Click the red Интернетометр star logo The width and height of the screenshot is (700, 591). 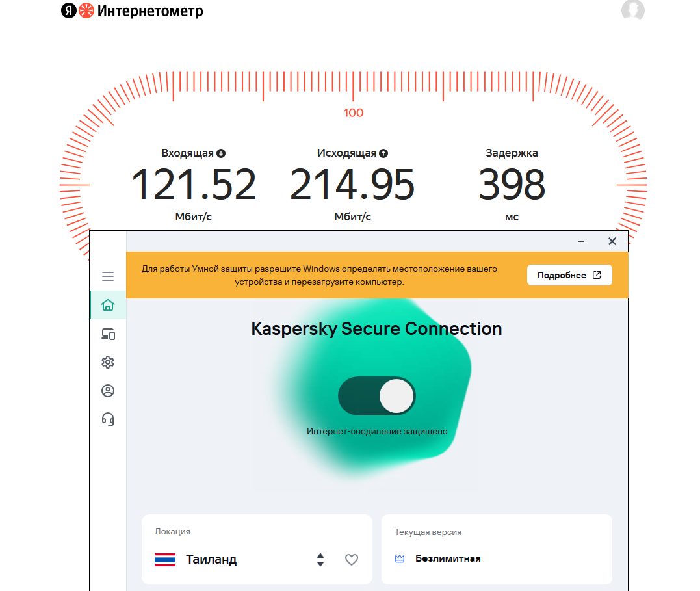86,10
